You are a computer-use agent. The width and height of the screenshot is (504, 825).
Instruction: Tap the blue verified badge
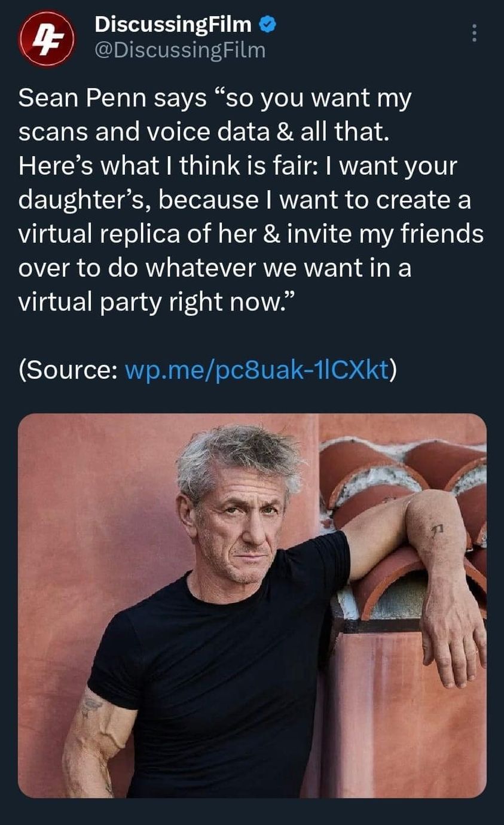[268, 25]
